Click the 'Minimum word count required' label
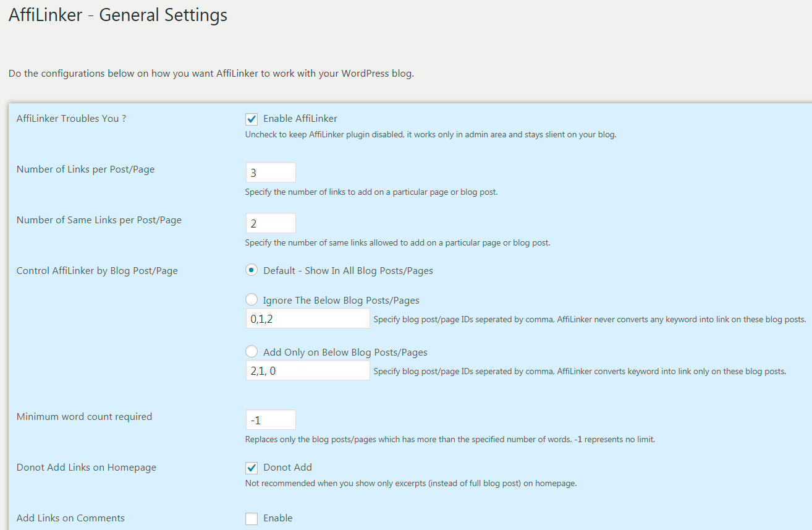Screen dimensions: 812x530 (85, 417)
